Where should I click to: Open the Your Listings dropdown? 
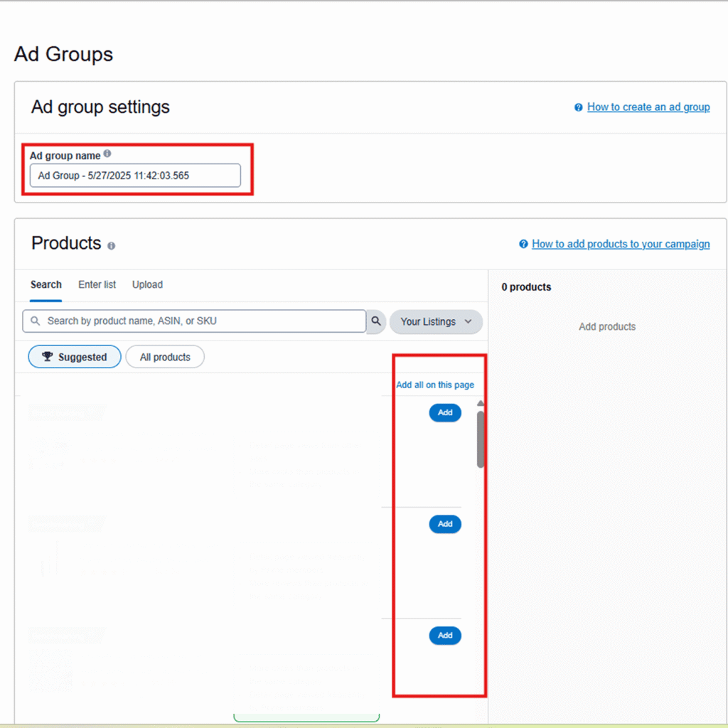[x=435, y=321]
